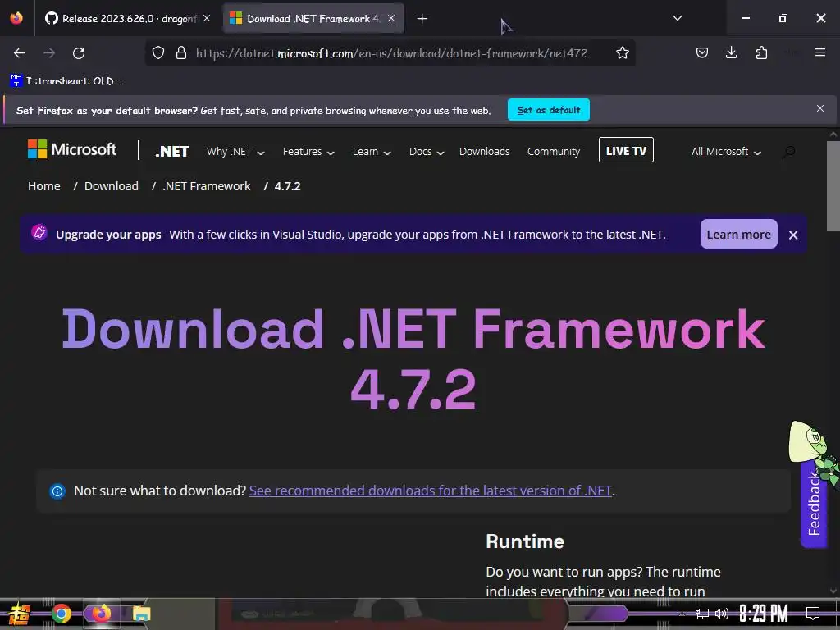The width and height of the screenshot is (840, 630).
Task: Open the tracking protection shield icon
Action: pyautogui.click(x=158, y=52)
